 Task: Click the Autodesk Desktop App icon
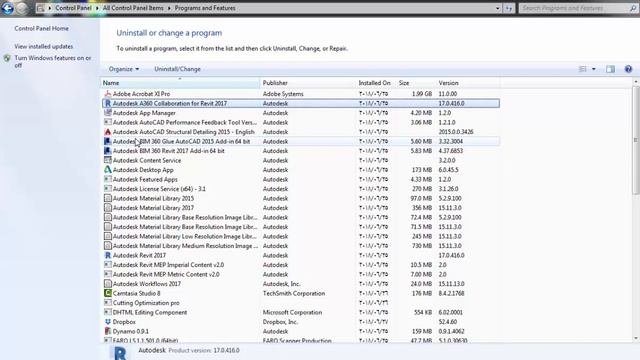pos(108,170)
